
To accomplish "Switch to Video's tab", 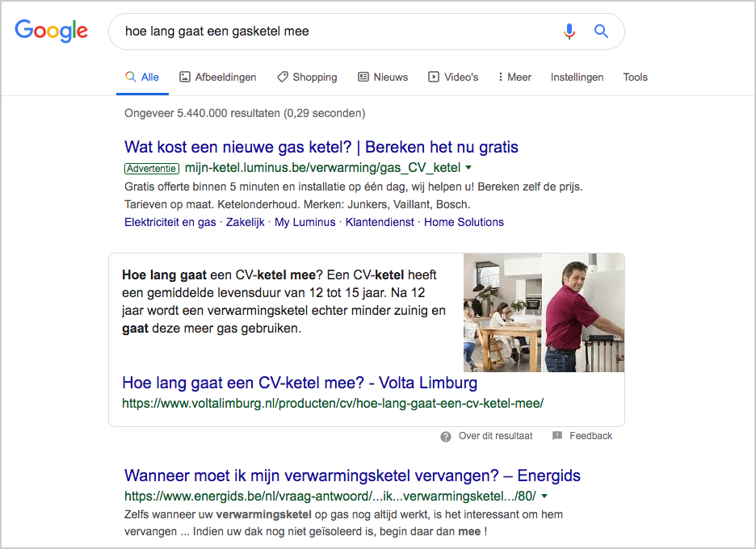I will [453, 78].
